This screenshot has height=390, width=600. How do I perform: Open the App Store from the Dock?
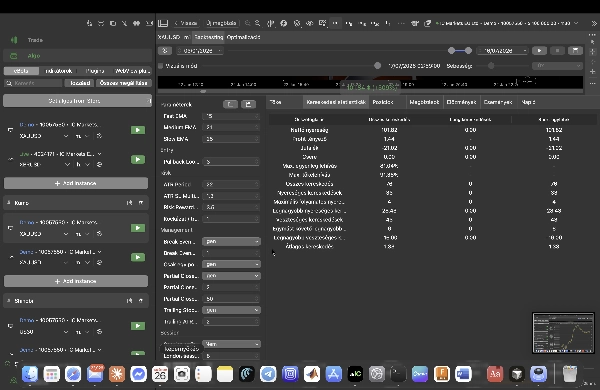333,374
